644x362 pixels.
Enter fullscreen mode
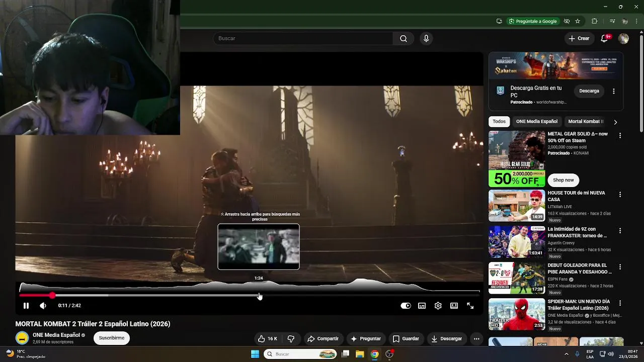point(470,306)
